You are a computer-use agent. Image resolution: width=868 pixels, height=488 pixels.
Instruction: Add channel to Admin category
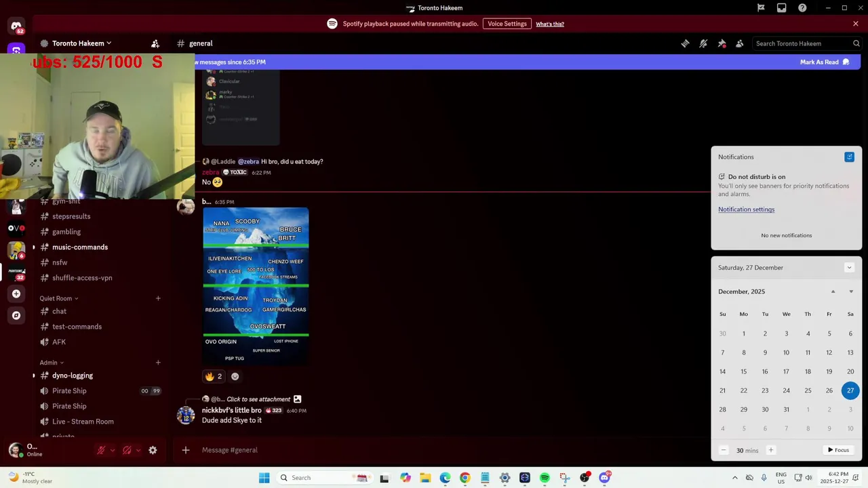158,363
